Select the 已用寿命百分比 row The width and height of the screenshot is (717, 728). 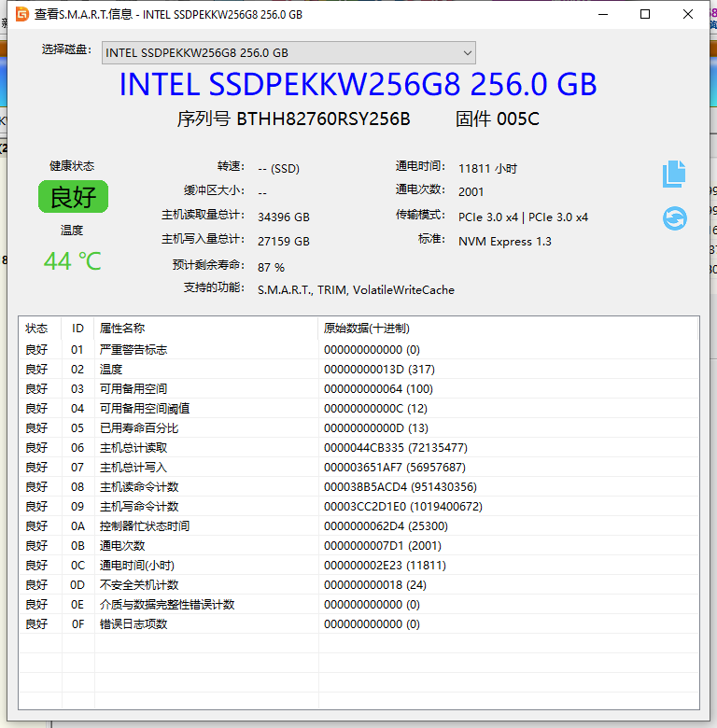point(358,428)
